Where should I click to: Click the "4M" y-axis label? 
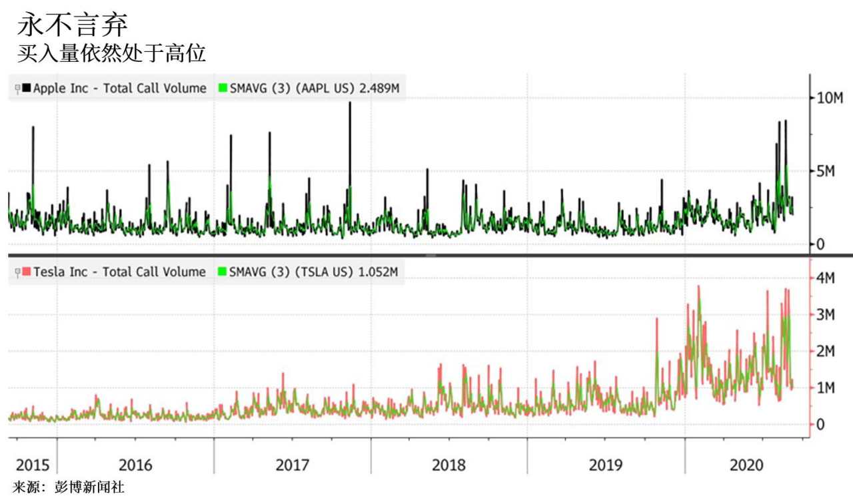[826, 278]
